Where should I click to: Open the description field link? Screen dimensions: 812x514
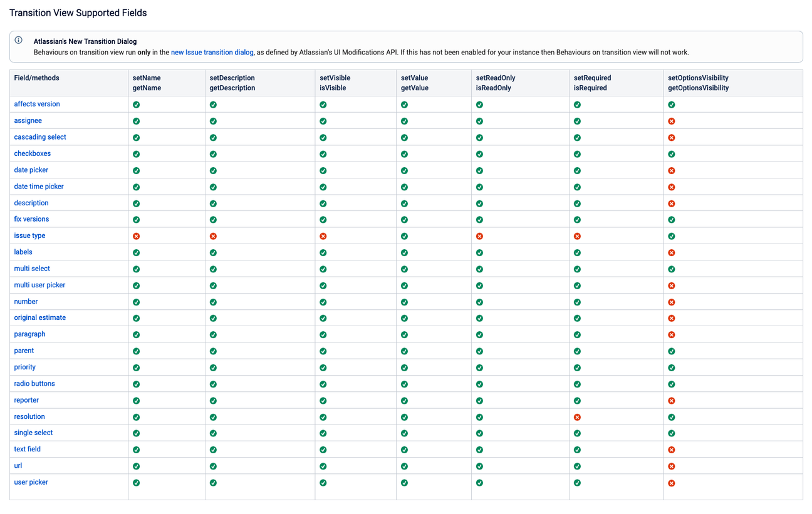pos(31,203)
